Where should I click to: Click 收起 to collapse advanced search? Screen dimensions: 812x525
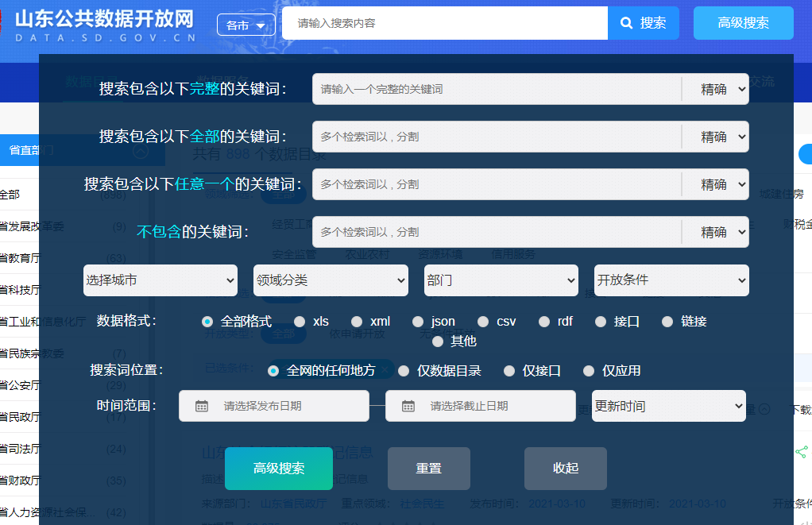click(565, 469)
